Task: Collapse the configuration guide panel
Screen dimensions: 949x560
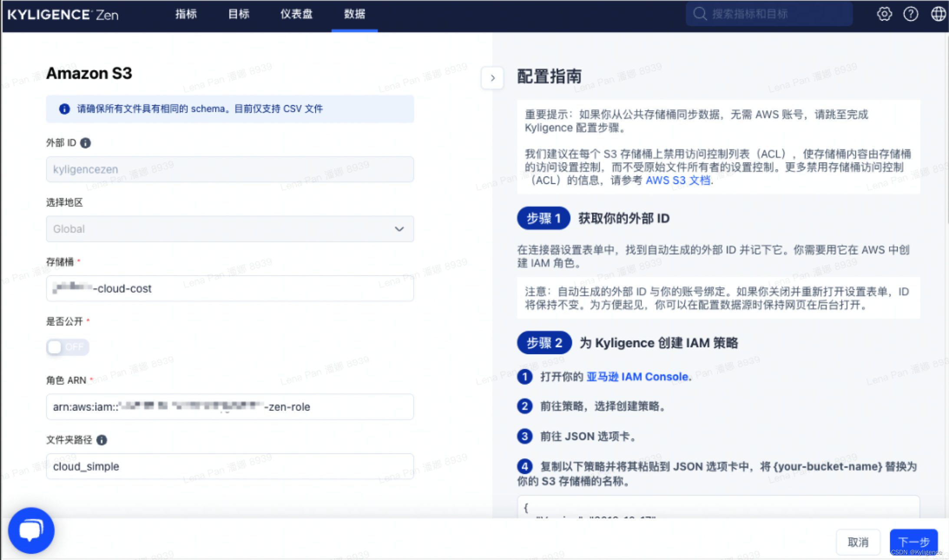Action: coord(492,78)
